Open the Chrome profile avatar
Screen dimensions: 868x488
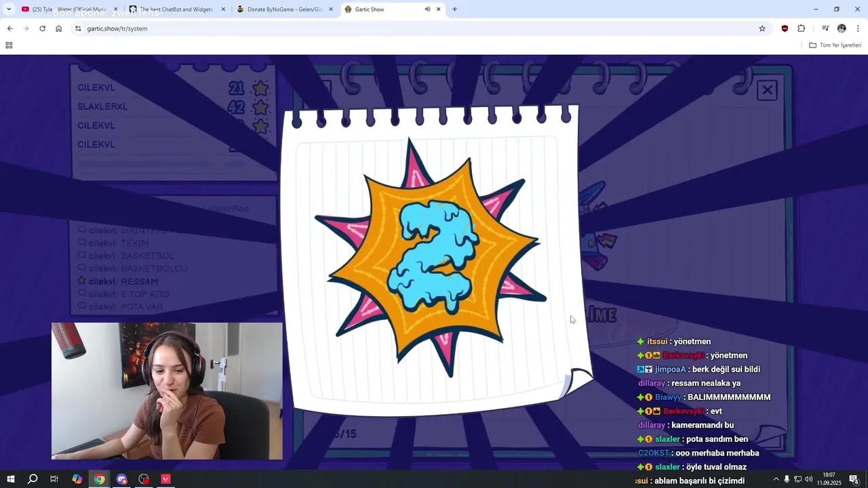point(842,28)
